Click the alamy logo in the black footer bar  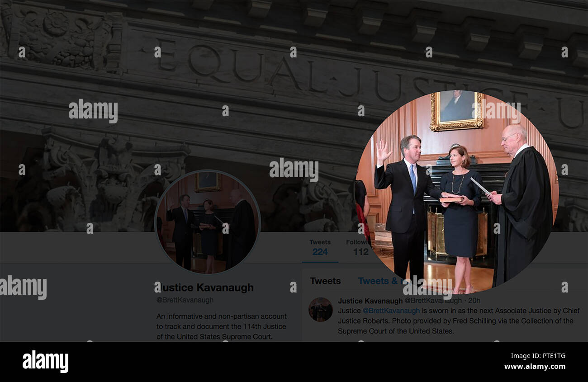click(x=45, y=362)
